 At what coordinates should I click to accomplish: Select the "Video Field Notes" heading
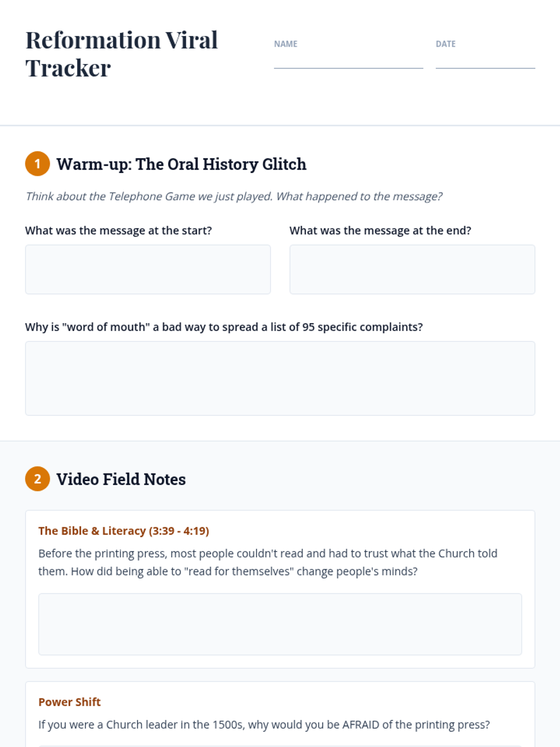[121, 479]
